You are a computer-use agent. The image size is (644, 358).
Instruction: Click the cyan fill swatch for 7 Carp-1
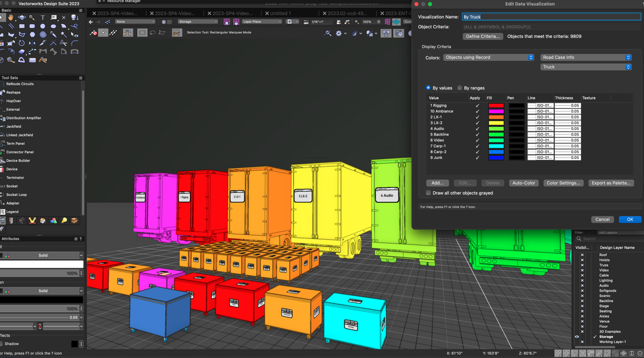(x=496, y=146)
